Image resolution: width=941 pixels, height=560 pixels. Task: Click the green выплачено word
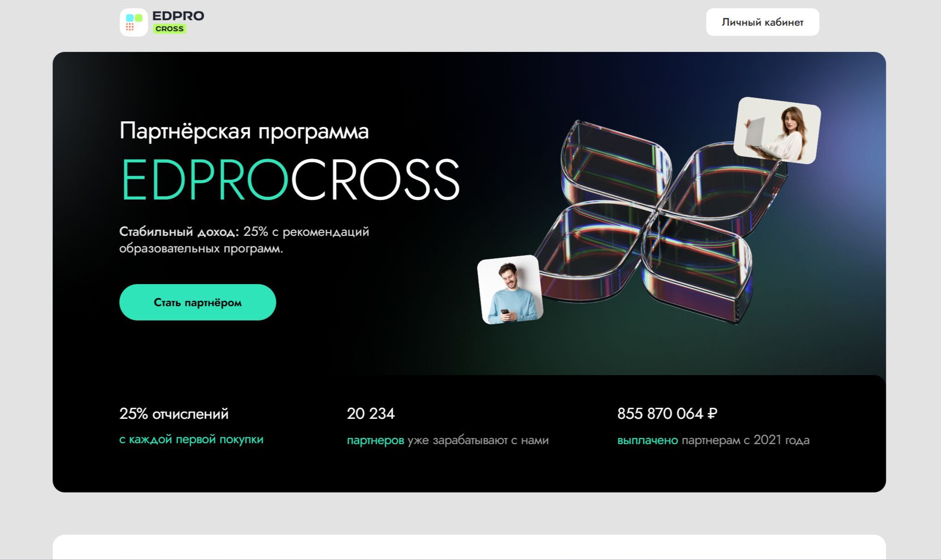(x=648, y=440)
